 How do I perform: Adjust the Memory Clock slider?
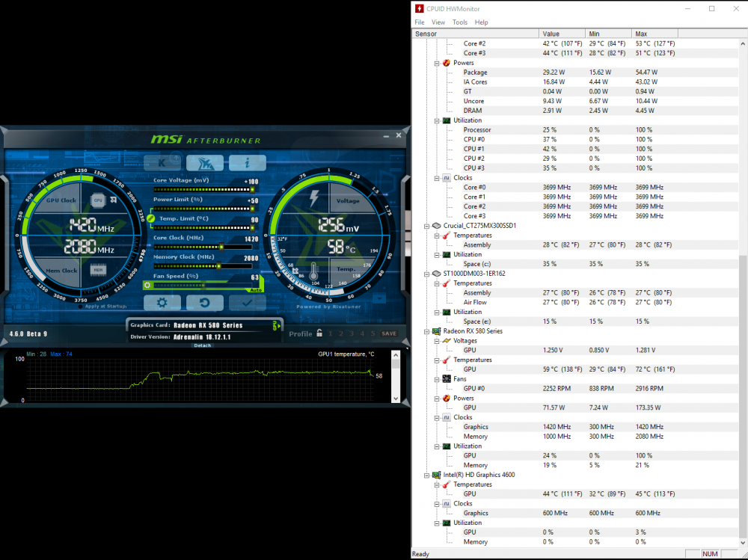click(203, 266)
